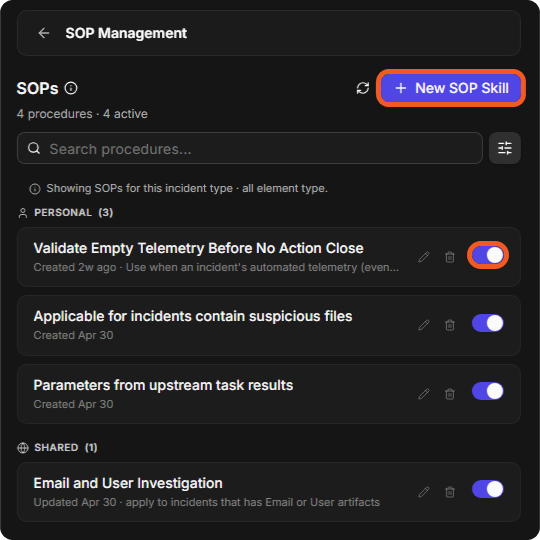540x540 pixels.
Task: Disable Validate Empty Telemetry Before No Action Close
Action: pos(488,256)
